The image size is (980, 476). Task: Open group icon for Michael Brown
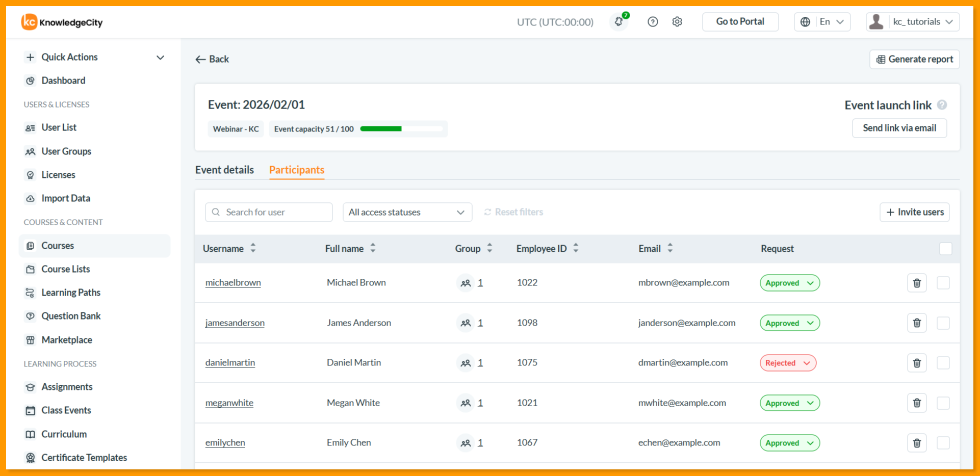coord(466,283)
